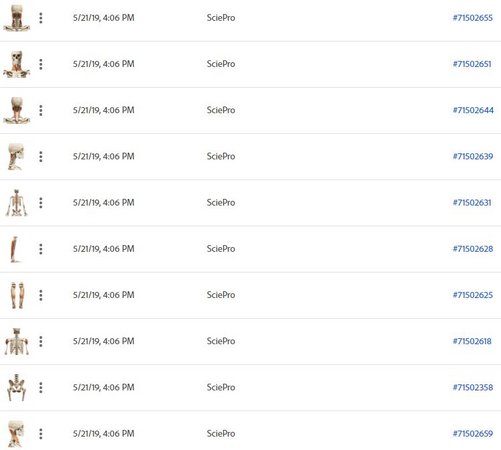The width and height of the screenshot is (501, 450).
Task: Open options menu for asset #71502655
Action: (x=41, y=18)
